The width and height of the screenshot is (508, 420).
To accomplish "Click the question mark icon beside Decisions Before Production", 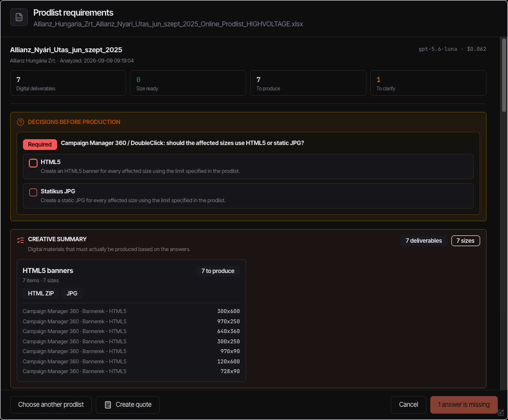I will (21, 122).
